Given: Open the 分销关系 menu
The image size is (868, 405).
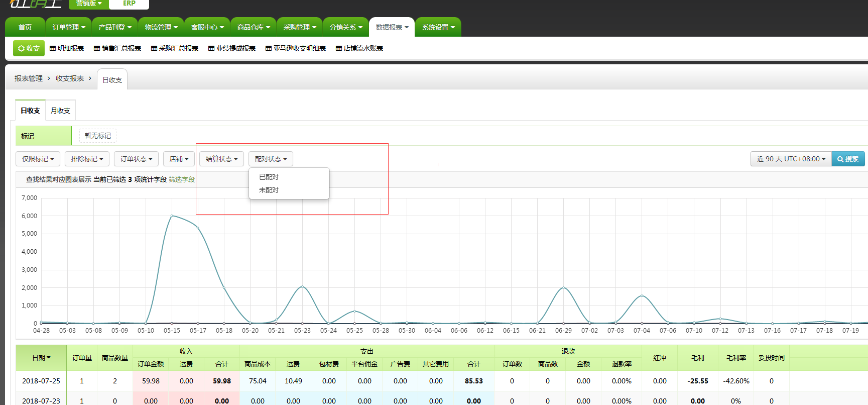Looking at the screenshot, I should (346, 27).
